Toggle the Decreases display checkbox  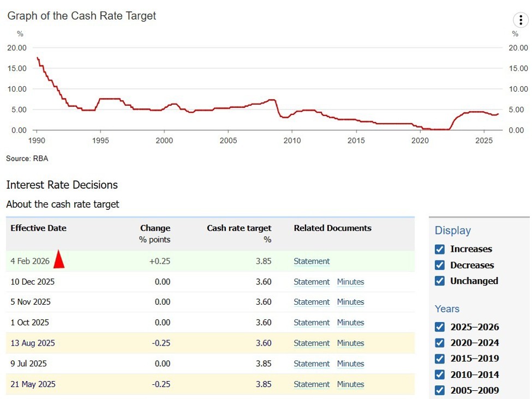pos(440,265)
